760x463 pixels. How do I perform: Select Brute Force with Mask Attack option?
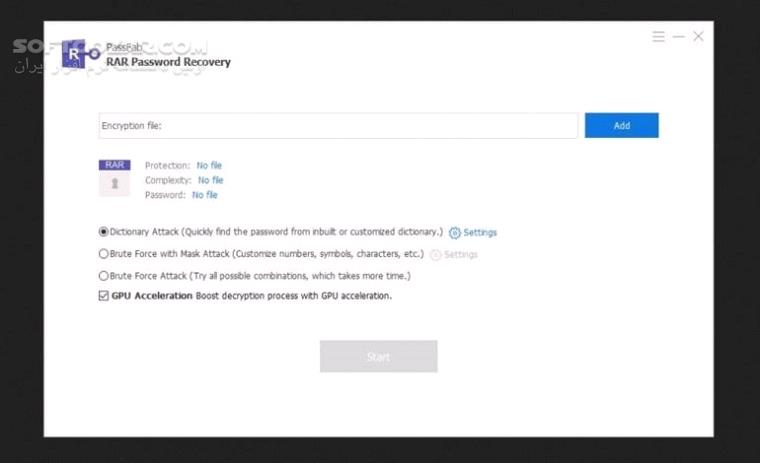pyautogui.click(x=103, y=254)
